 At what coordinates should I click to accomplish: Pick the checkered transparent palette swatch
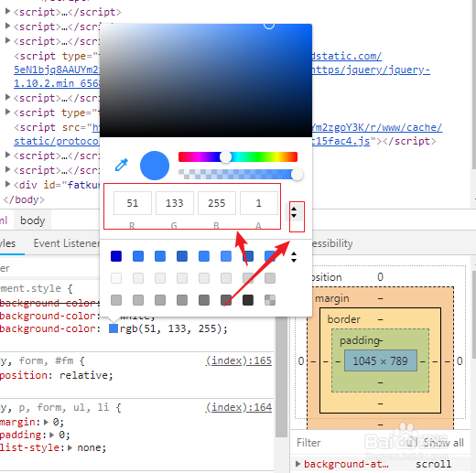point(270,300)
